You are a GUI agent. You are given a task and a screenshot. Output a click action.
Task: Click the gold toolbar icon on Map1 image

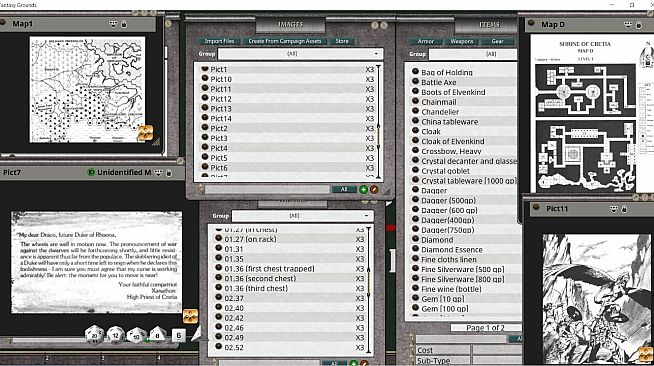point(145,133)
